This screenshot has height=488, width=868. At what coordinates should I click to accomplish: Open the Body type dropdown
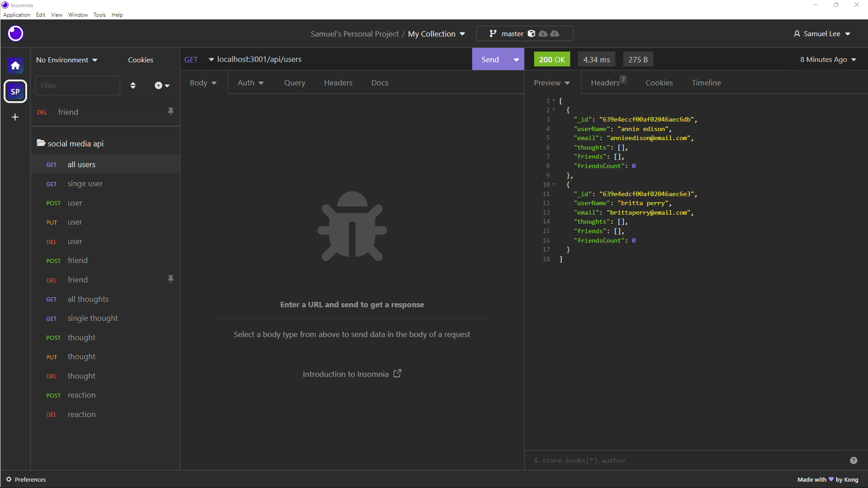click(203, 83)
